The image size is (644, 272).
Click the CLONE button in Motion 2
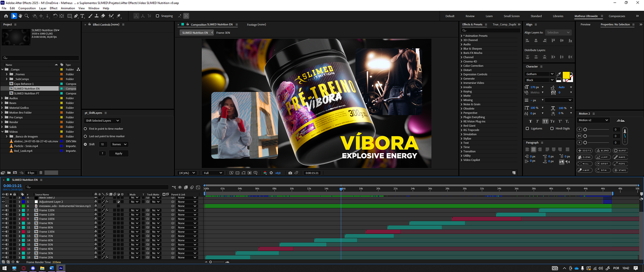(585, 157)
